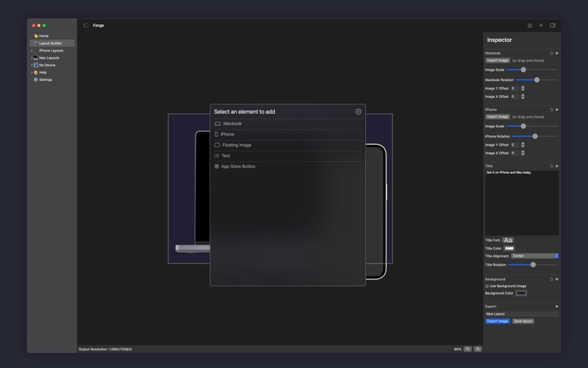Expand iPhone Layouts in the sidebar
The width and height of the screenshot is (588, 368).
(32, 51)
